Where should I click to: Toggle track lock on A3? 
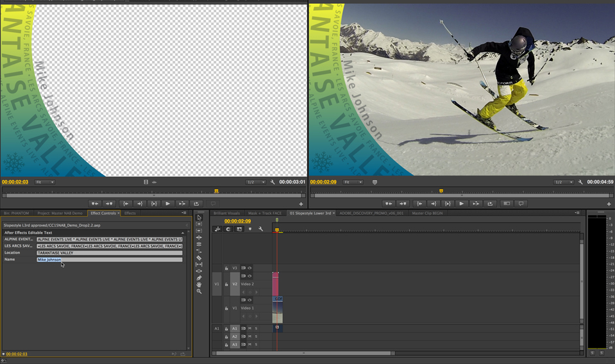tap(226, 345)
